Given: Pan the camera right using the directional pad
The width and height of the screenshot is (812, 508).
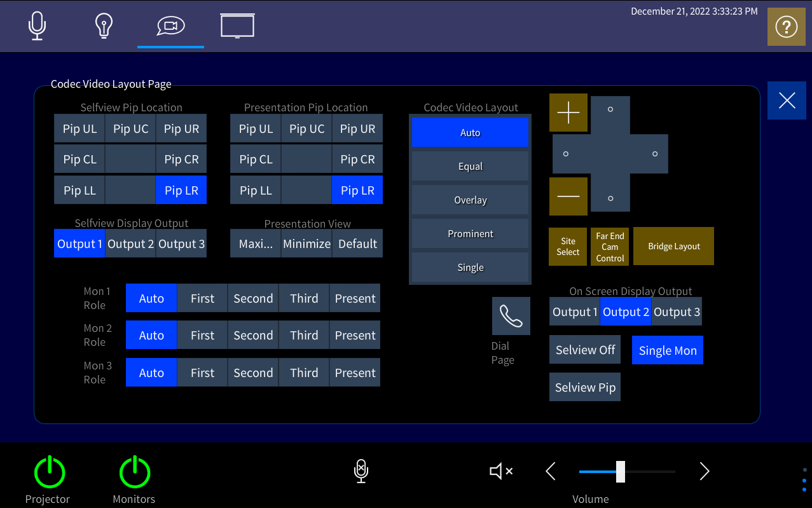Looking at the screenshot, I should (654, 154).
